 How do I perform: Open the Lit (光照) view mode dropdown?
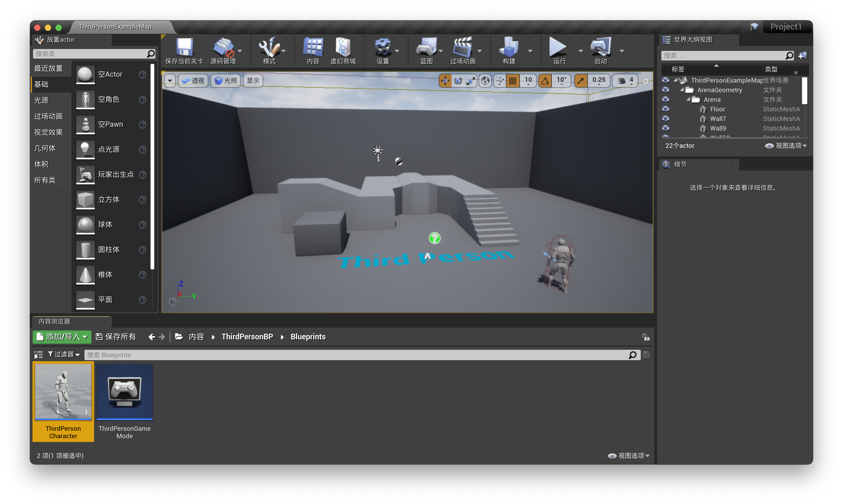(225, 81)
